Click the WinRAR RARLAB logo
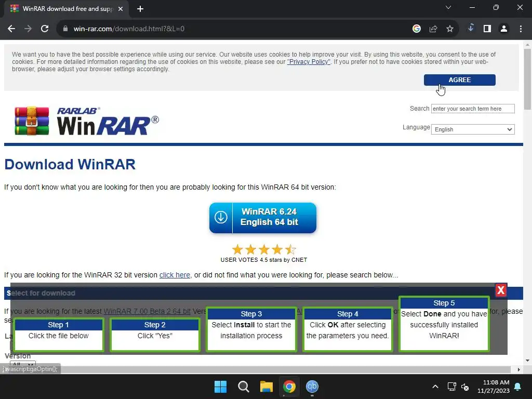Viewport: 532px width, 399px height. (x=87, y=121)
